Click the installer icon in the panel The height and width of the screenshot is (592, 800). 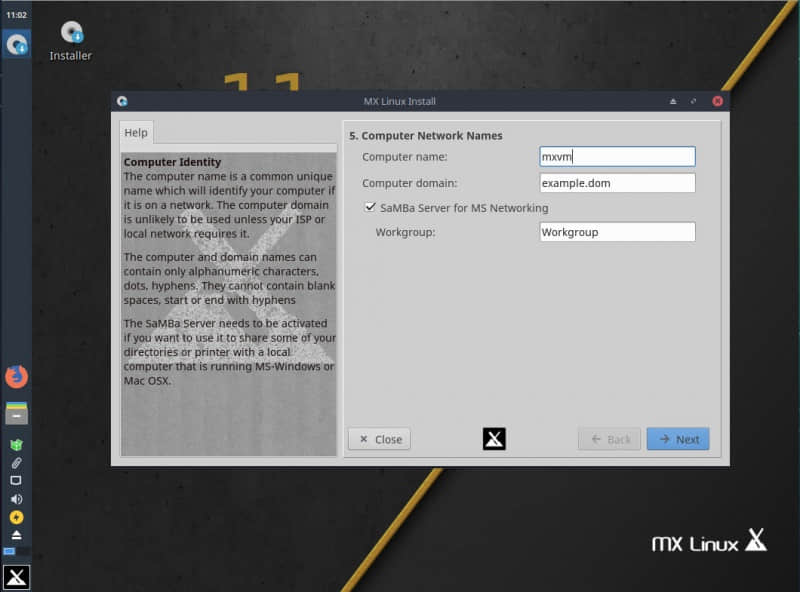pyautogui.click(x=16, y=45)
